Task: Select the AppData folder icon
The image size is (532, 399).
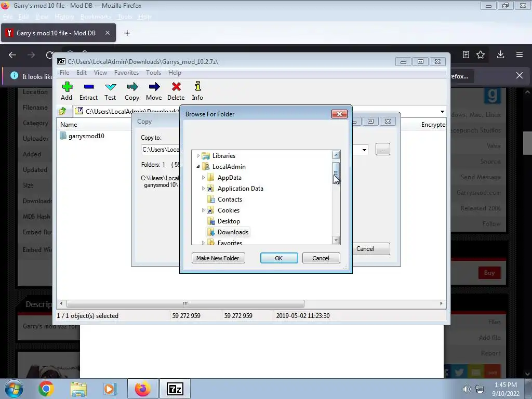Action: click(x=211, y=178)
